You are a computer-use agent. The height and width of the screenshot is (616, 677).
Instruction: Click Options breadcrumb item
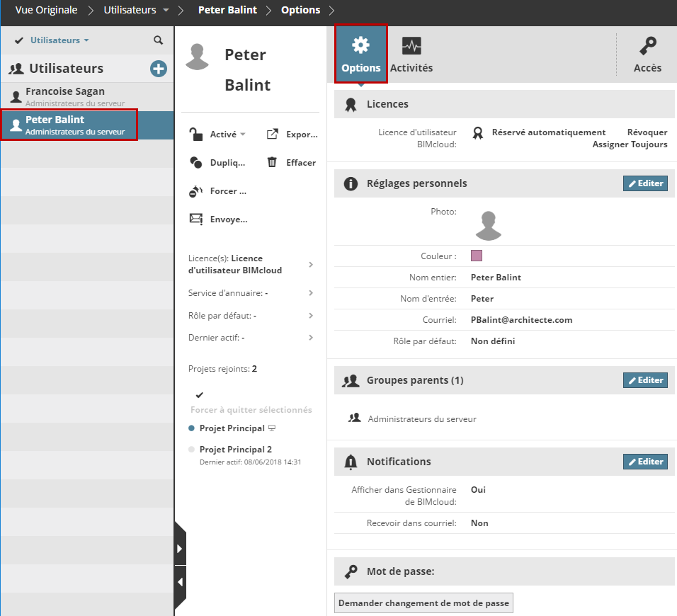click(300, 10)
